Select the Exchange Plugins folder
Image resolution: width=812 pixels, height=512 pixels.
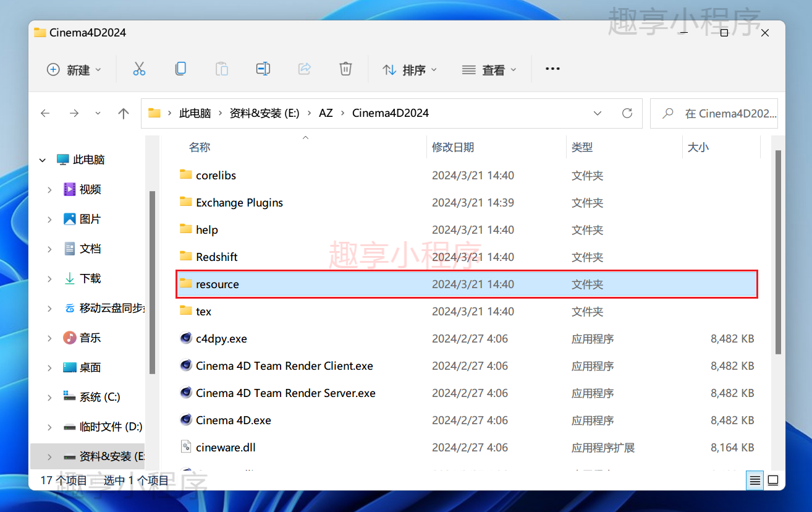(467, 202)
